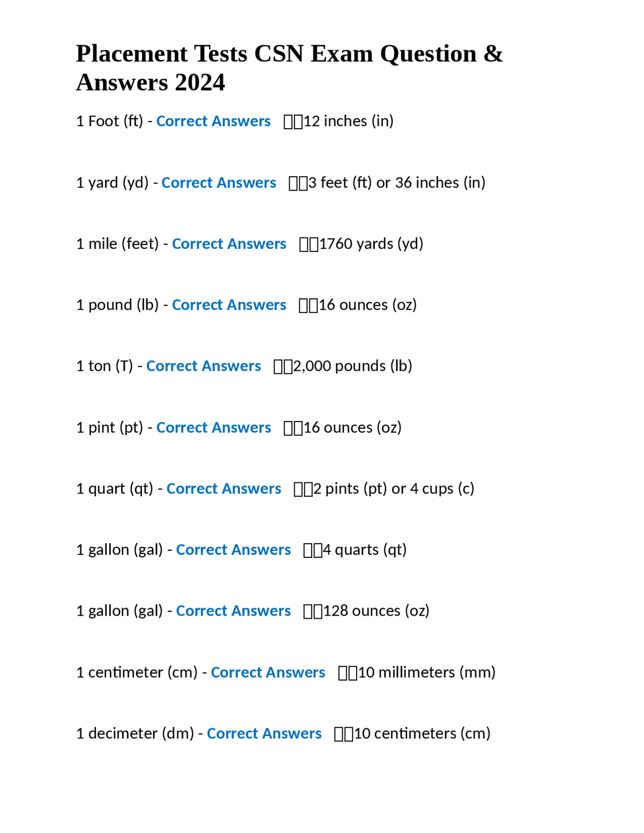644x833 pixels.
Task: Click "Correct Answers" beside 1 decimeter (dm)
Action: pos(264,733)
